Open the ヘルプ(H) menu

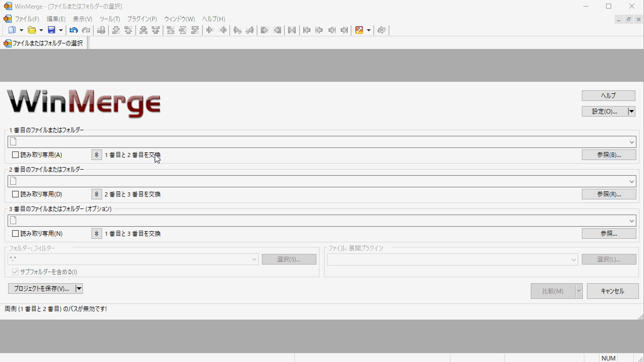(x=214, y=19)
